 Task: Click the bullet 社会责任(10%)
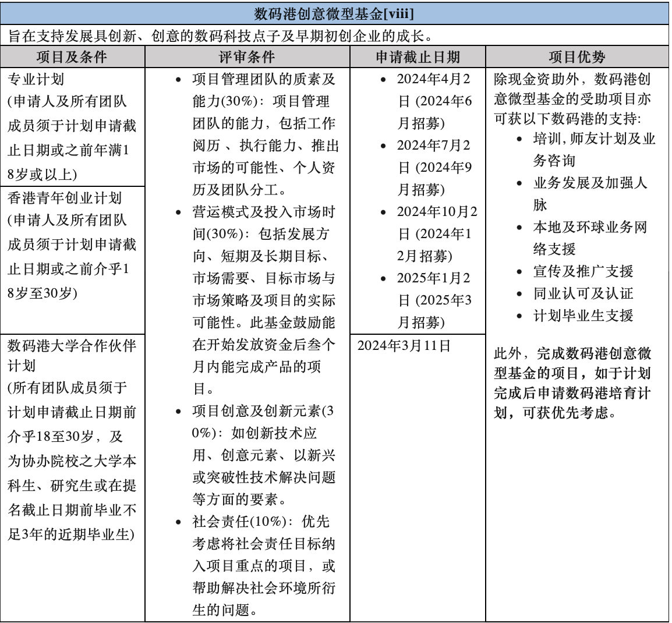(x=264, y=565)
